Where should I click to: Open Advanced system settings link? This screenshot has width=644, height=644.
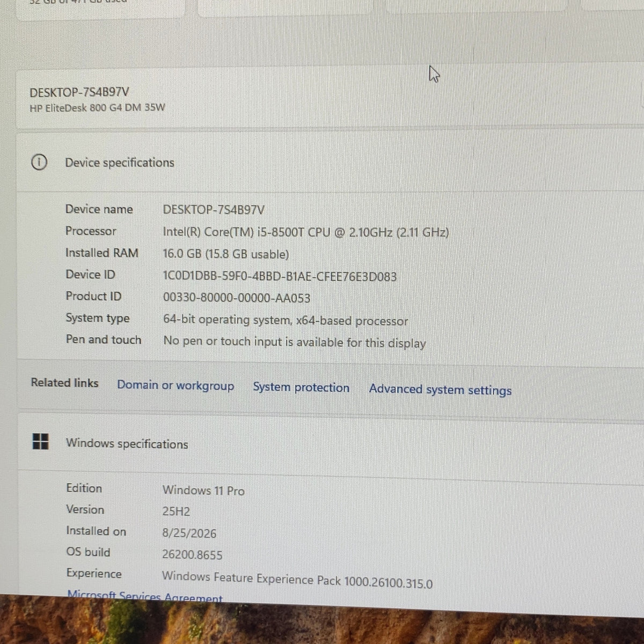tap(440, 390)
